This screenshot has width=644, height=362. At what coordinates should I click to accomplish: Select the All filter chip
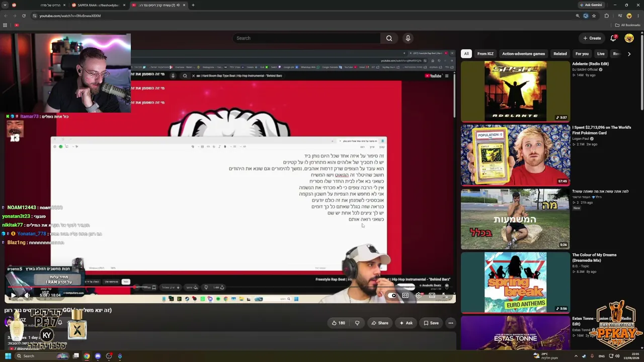pos(466,54)
